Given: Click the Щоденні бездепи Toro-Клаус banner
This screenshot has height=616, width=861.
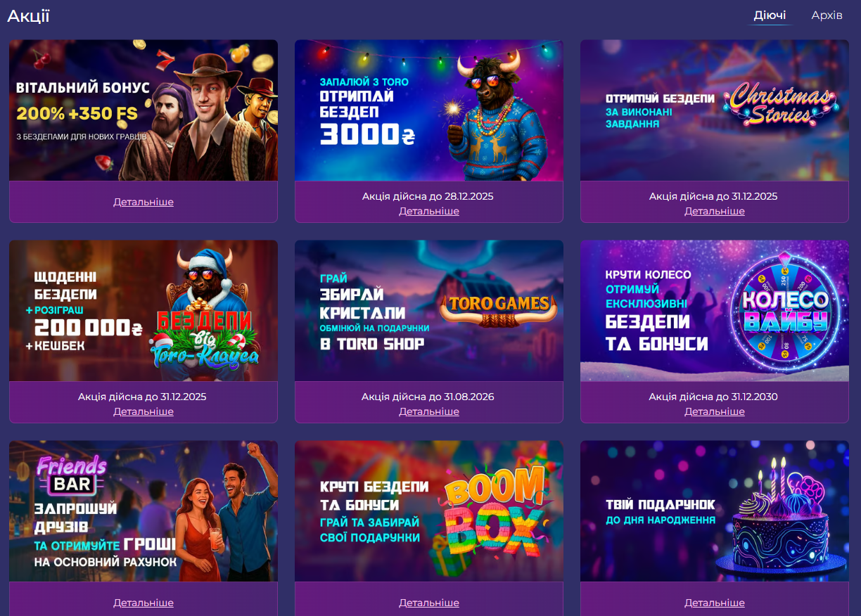Looking at the screenshot, I should pyautogui.click(x=143, y=311).
